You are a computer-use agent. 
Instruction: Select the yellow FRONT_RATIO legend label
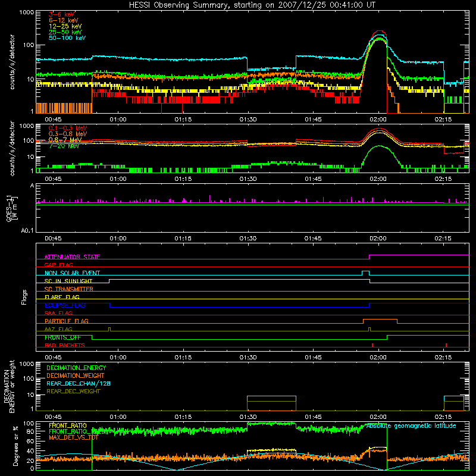[x=68, y=425]
